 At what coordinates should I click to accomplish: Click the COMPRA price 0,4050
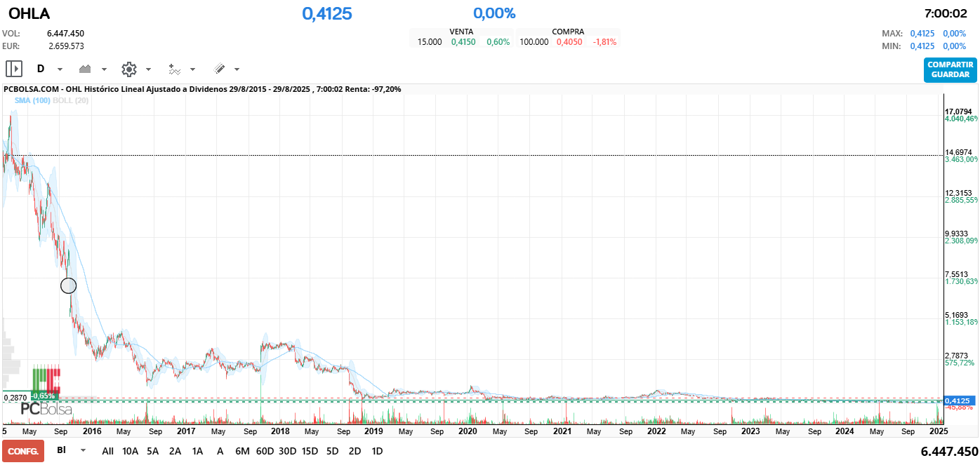point(569,42)
